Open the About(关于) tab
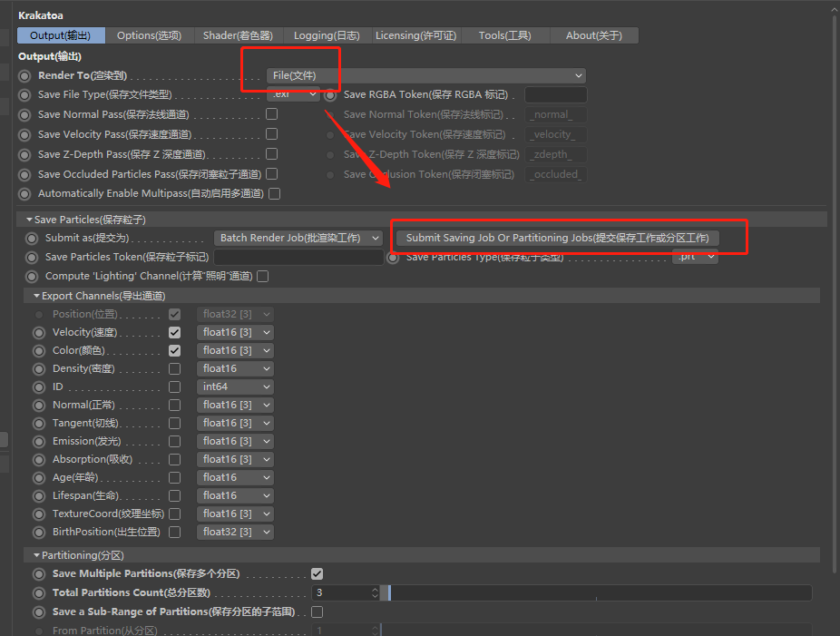 coord(593,35)
